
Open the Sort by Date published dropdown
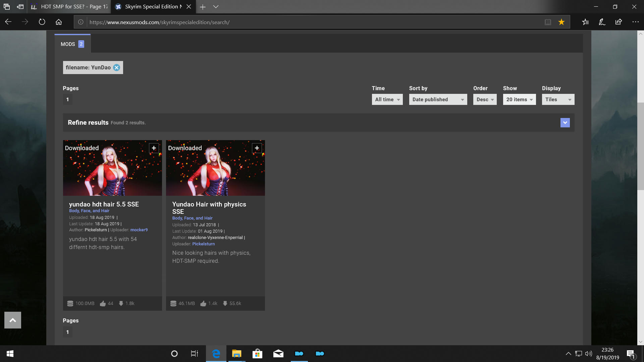tap(438, 100)
